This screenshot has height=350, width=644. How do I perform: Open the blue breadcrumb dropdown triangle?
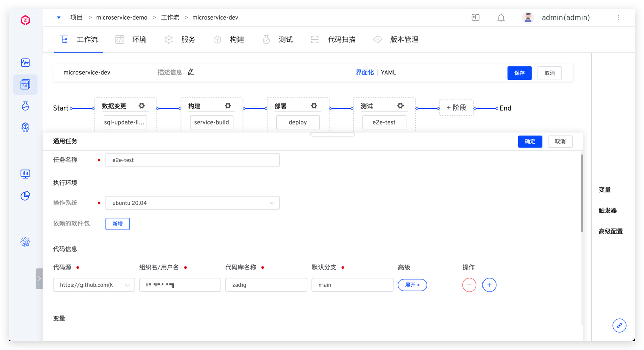tap(59, 18)
